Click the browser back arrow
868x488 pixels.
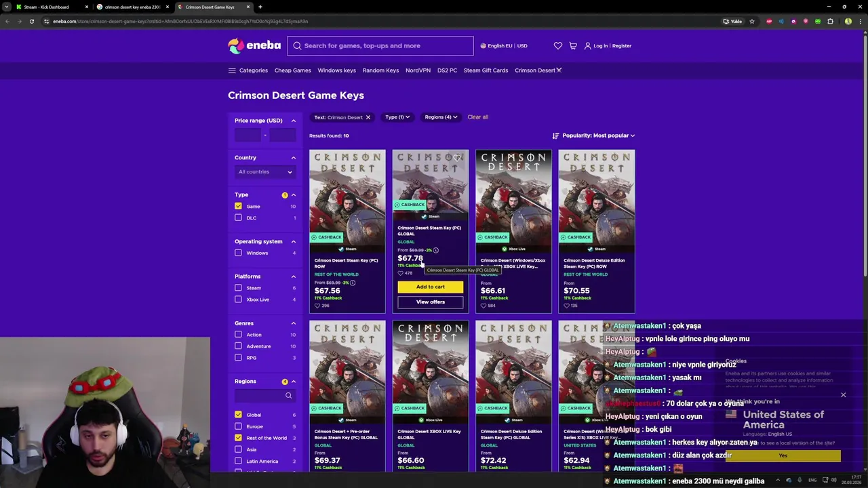pos(7,21)
